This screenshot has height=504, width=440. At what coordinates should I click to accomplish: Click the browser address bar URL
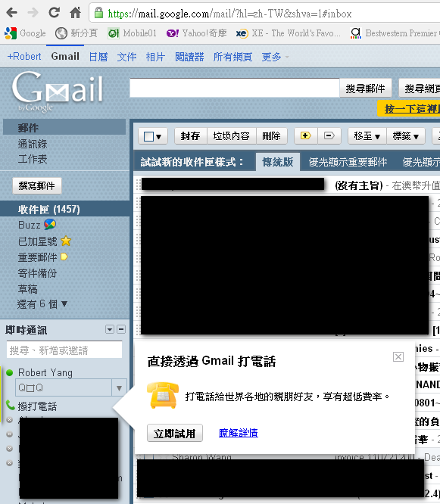229,14
